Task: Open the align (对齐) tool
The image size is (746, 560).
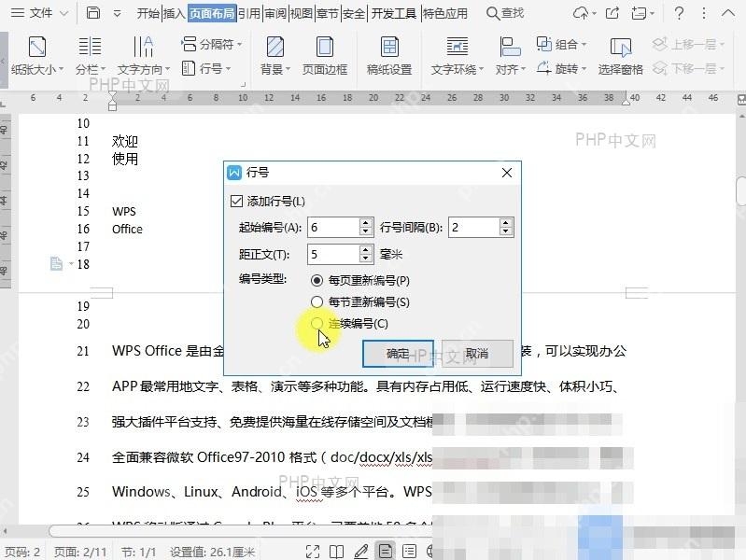Action: click(510, 56)
